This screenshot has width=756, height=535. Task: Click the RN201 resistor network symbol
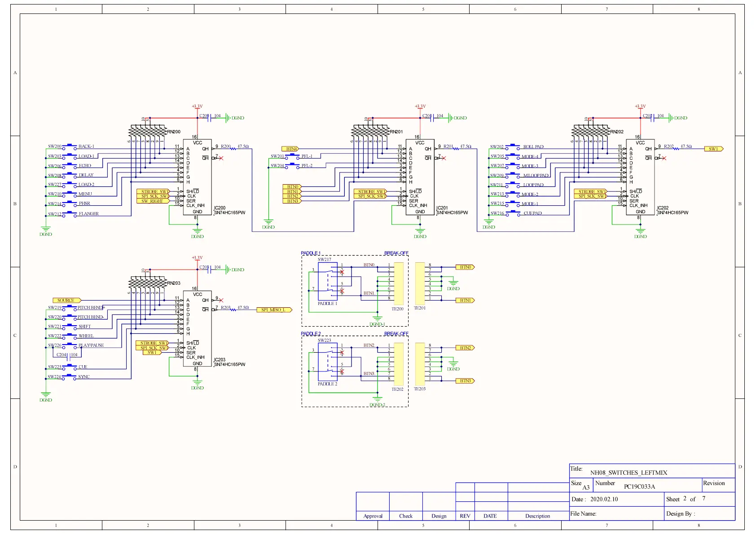[370, 131]
